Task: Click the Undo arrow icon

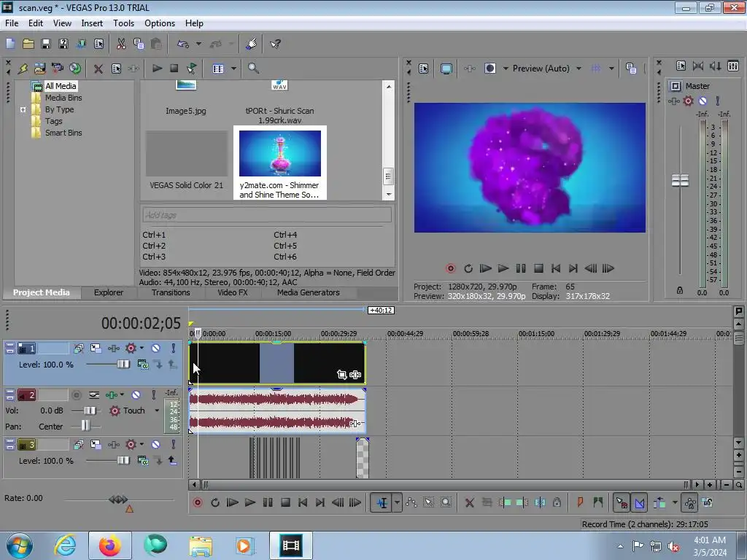Action: (183, 44)
